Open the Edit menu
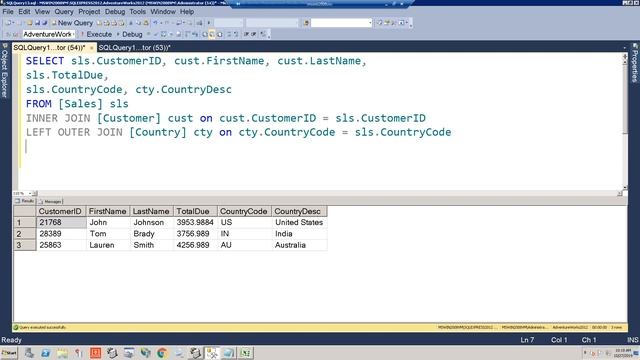640x360 pixels. pyautogui.click(x=24, y=11)
